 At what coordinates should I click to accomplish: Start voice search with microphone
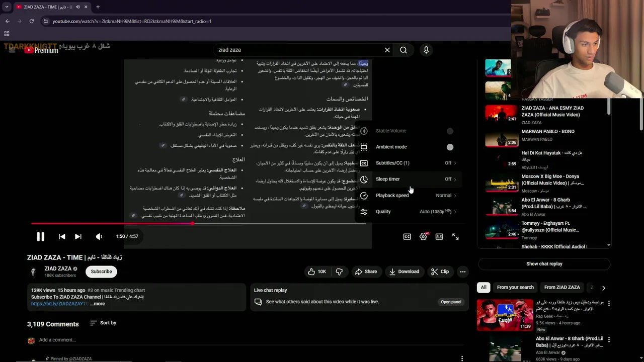pyautogui.click(x=426, y=50)
